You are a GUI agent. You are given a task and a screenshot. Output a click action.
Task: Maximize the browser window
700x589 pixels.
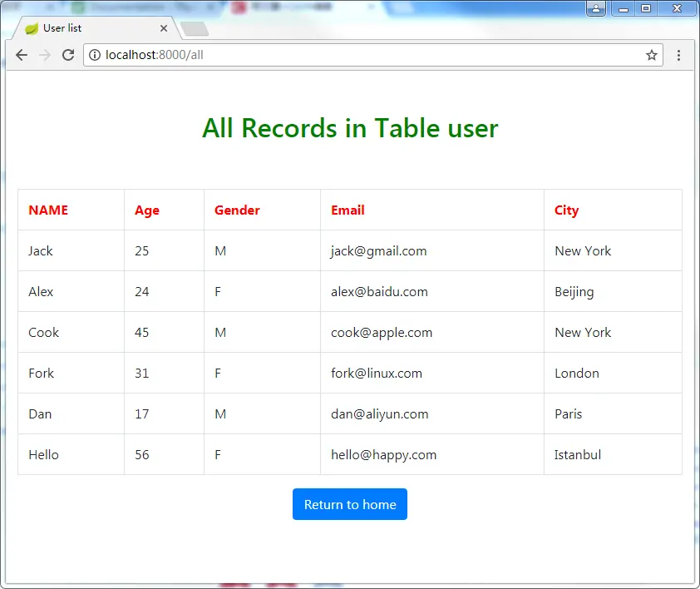pyautogui.click(x=645, y=8)
